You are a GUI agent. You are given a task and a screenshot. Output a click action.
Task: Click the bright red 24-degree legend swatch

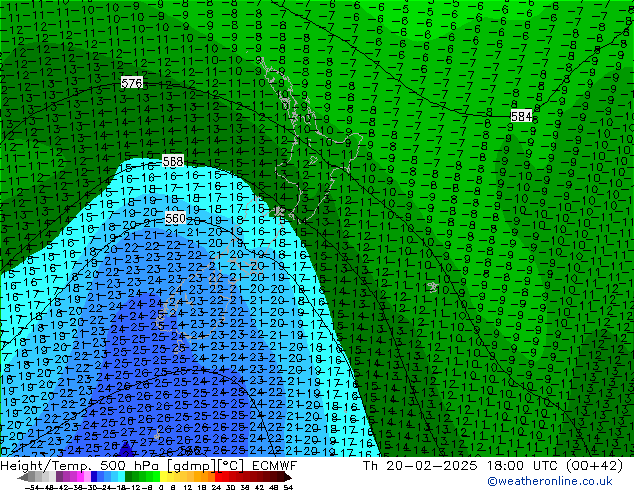[x=218, y=477]
